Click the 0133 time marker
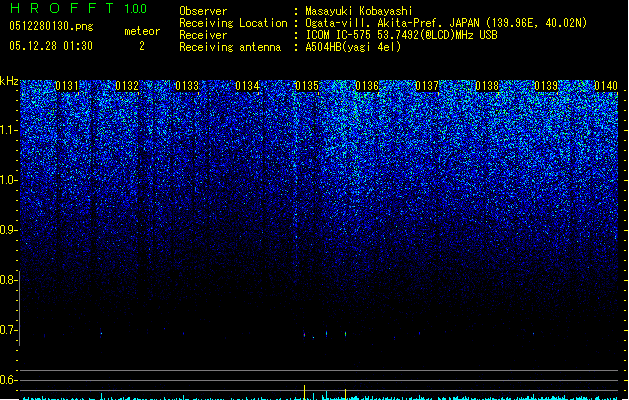Viewport: 629px width, 400px height. (187, 86)
